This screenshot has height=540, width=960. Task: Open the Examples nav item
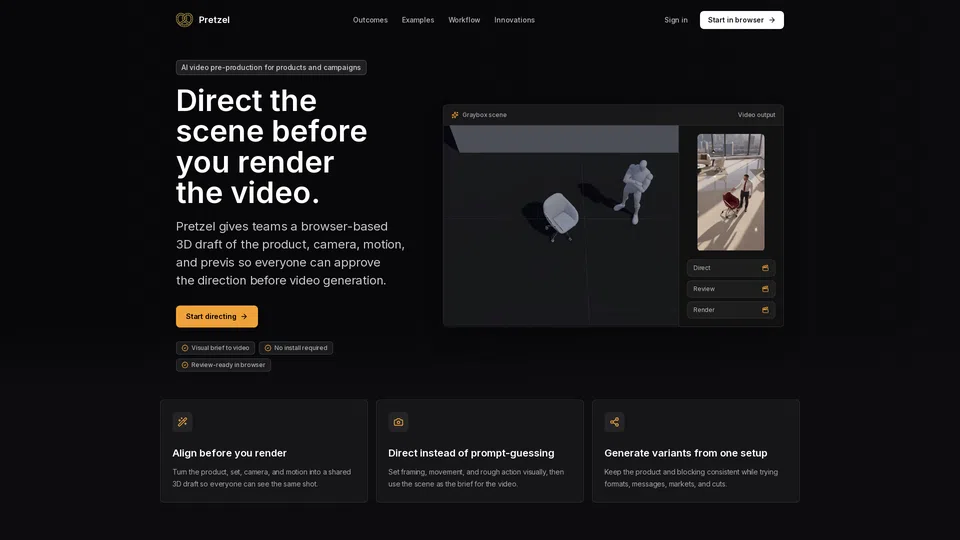coord(418,20)
